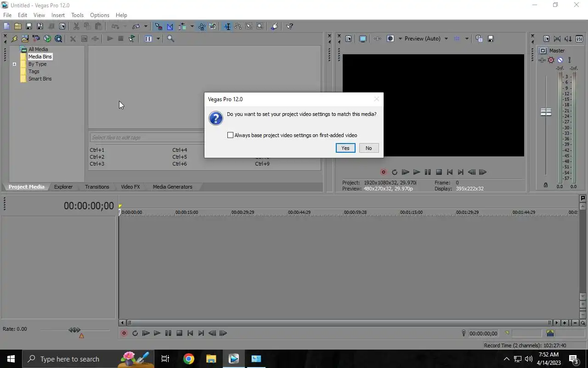The height and width of the screenshot is (368, 588).
Task: Check Always base project video settings checkbox
Action: point(231,135)
